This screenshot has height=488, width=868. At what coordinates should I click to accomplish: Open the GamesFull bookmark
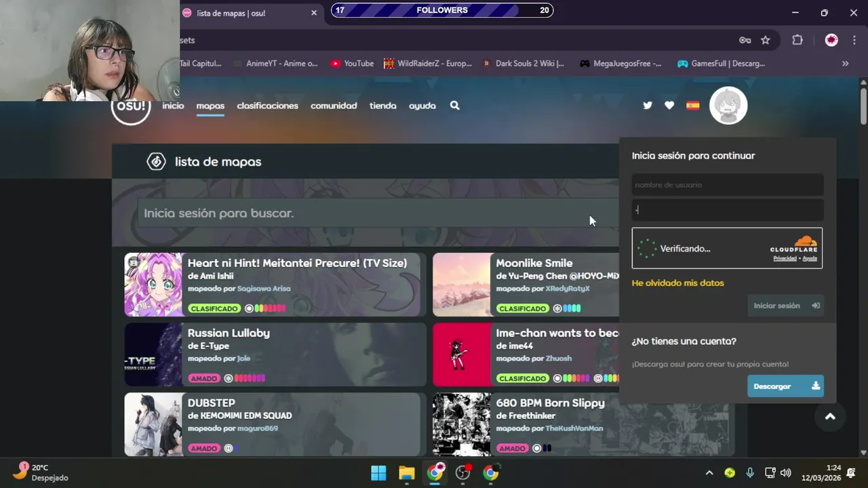[x=721, y=64]
